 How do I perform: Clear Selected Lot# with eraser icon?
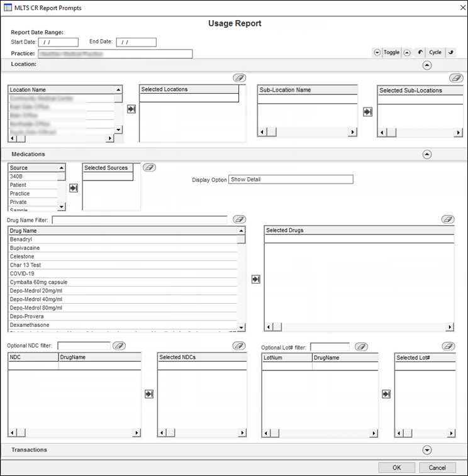[x=448, y=346]
